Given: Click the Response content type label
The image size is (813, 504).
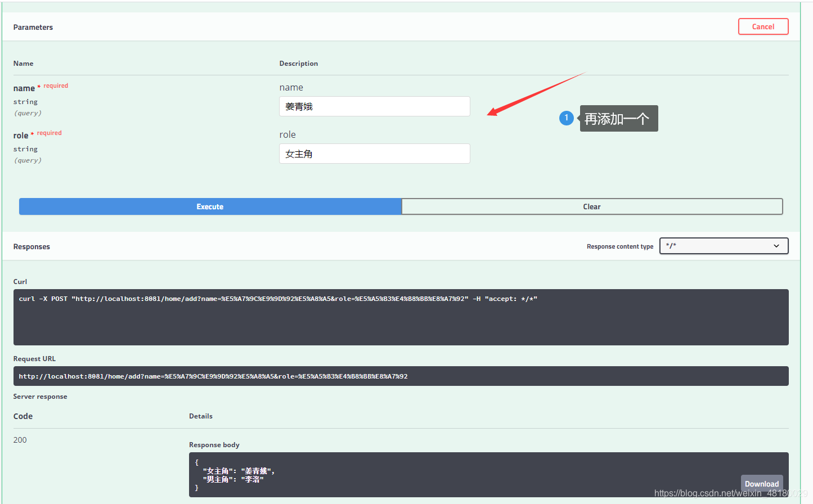Looking at the screenshot, I should coord(620,246).
